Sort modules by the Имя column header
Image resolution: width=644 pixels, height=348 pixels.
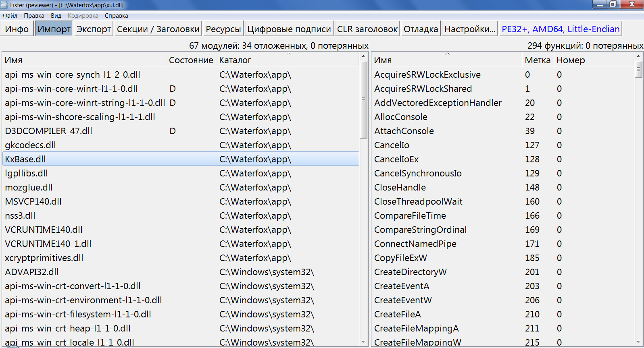pos(84,60)
